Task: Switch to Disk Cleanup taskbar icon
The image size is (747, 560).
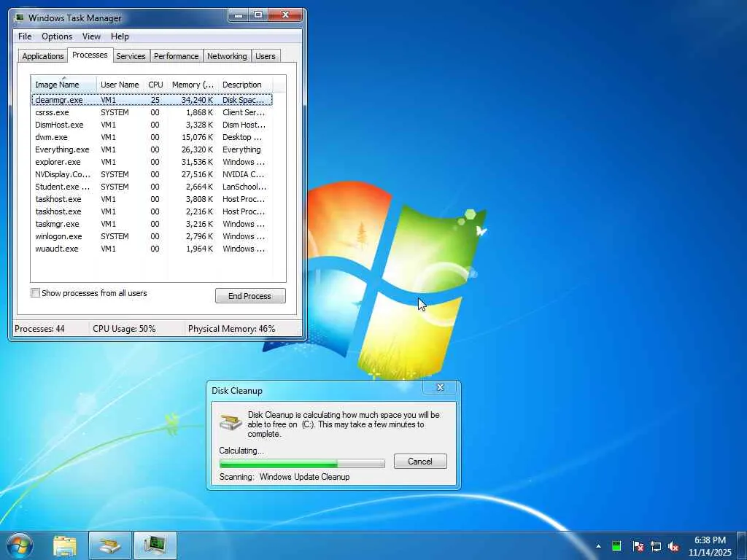Action: pos(110,545)
